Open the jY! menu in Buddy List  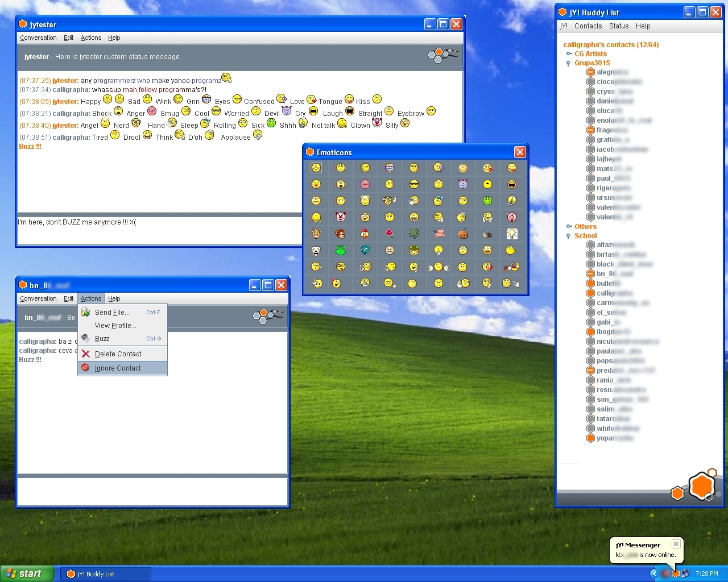[564, 26]
